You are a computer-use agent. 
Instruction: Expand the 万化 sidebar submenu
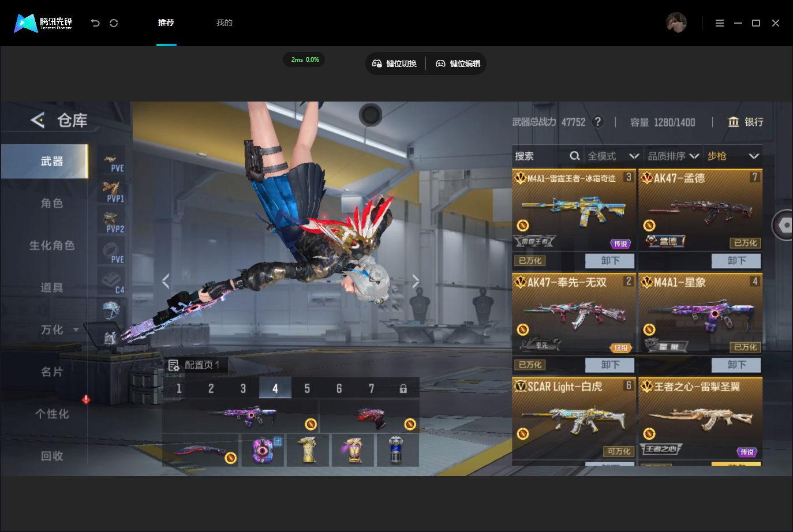76,330
